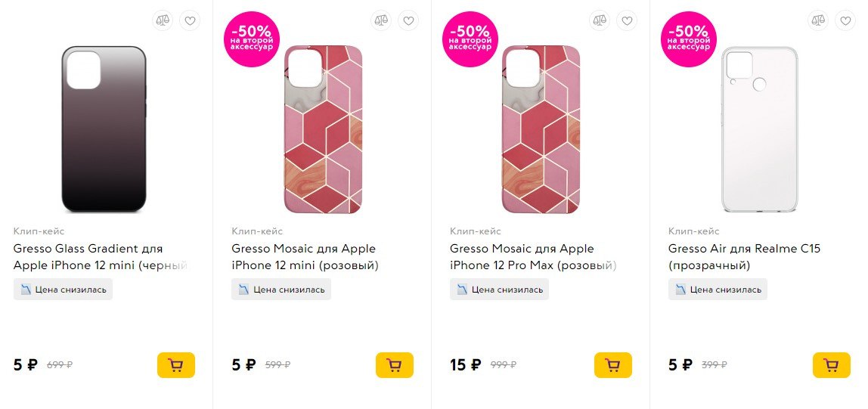
Task: Add iPhone 12 Pro Max Mosaic case to favorites
Action: [626, 20]
